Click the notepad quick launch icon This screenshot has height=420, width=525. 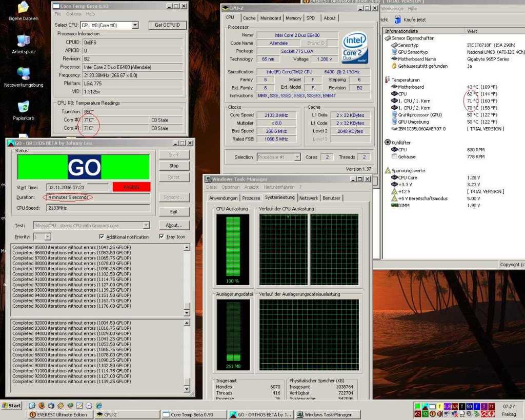[x=79, y=406]
